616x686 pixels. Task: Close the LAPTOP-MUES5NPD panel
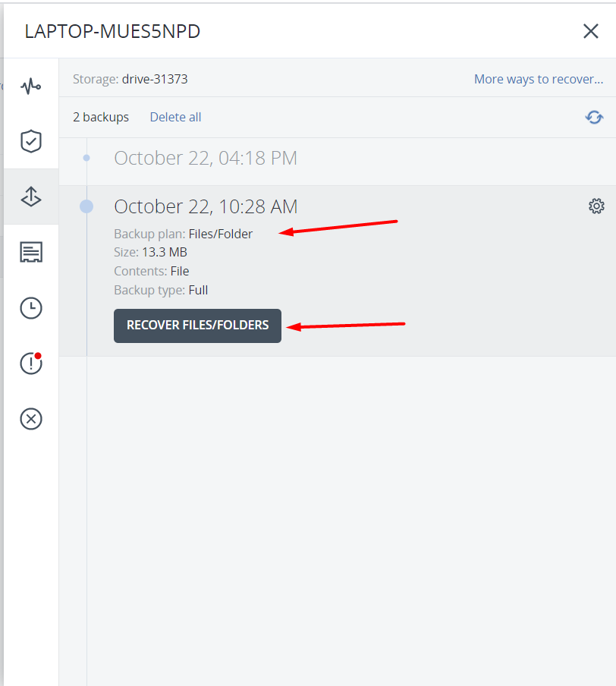pyautogui.click(x=590, y=31)
